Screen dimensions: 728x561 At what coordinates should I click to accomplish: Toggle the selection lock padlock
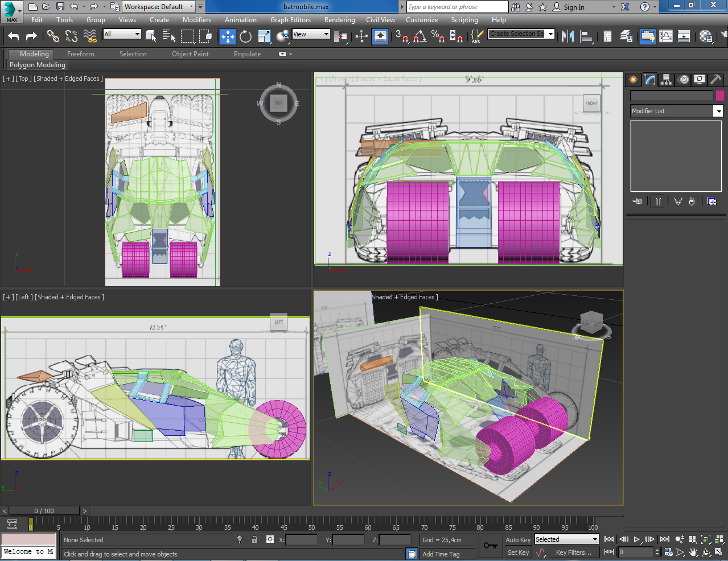point(254,539)
